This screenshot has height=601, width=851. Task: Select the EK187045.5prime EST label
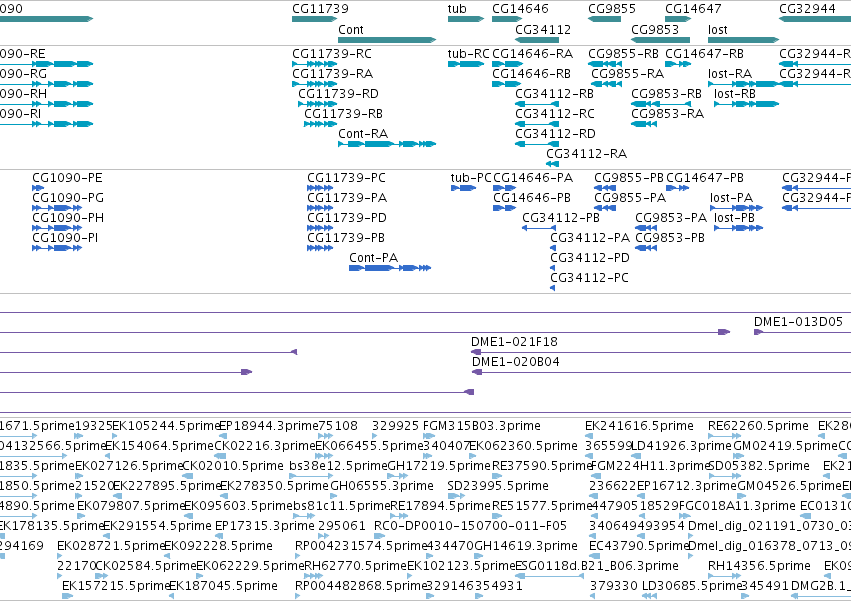[x=224, y=586]
